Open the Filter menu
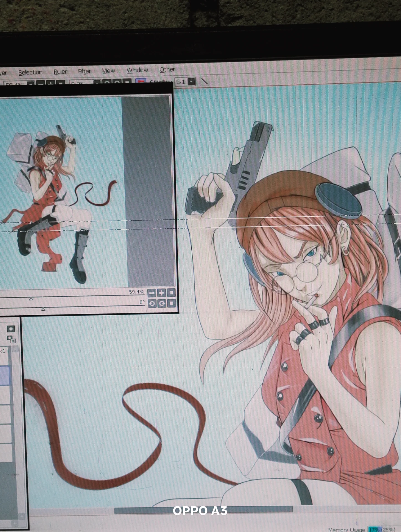401x532 pixels. pos(84,71)
